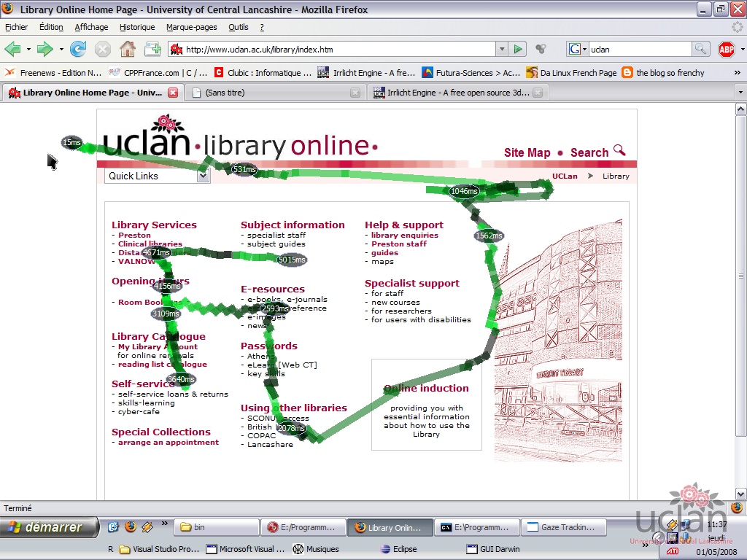Expand the URL bar history dropdown
747x560 pixels.
(x=502, y=49)
